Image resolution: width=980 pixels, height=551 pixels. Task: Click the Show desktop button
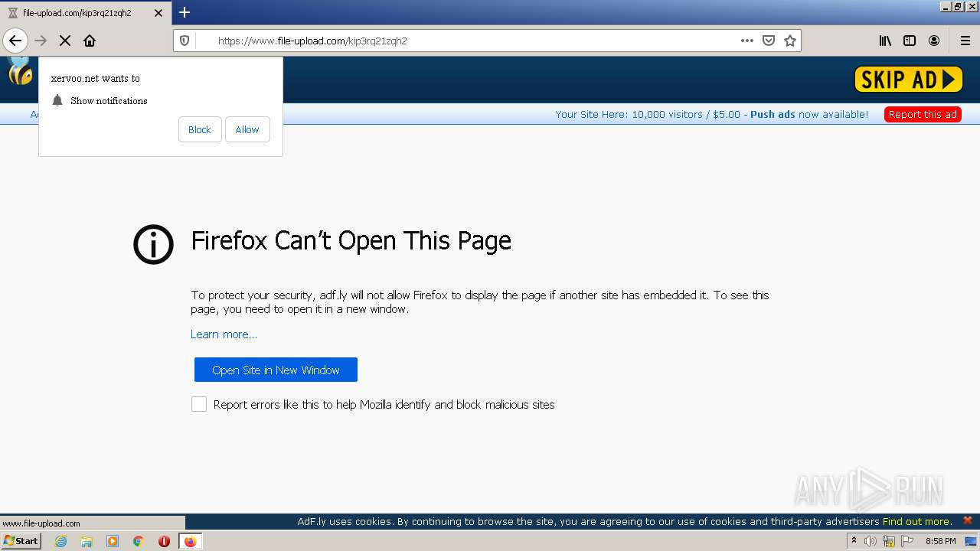tap(972, 541)
